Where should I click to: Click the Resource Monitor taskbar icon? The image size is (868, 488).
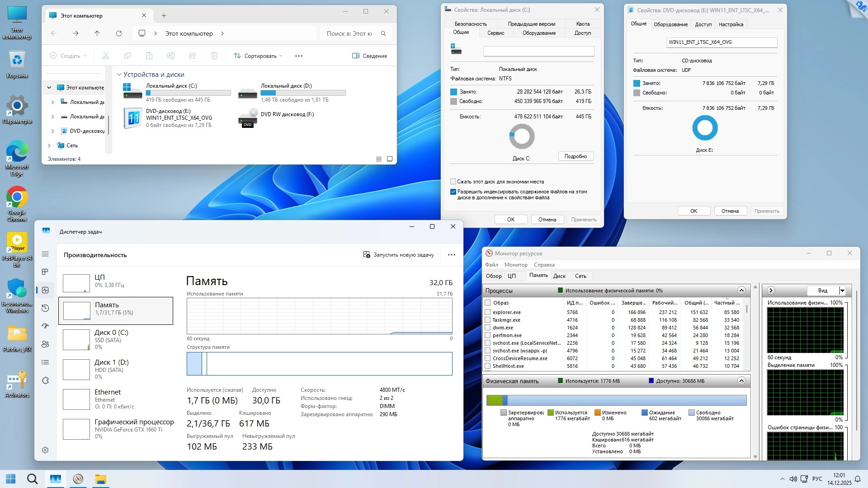(x=78, y=479)
